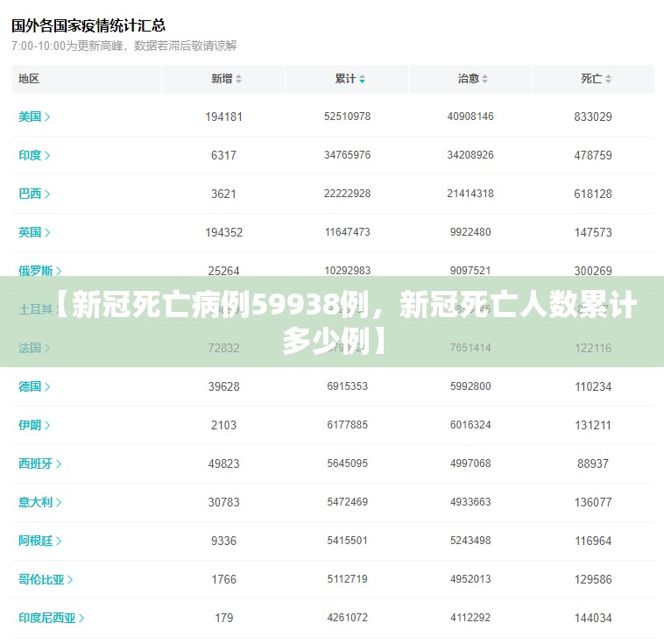Select 哥伦比亚 new cases value 1766
This screenshot has height=644, width=664.
pos(223,579)
